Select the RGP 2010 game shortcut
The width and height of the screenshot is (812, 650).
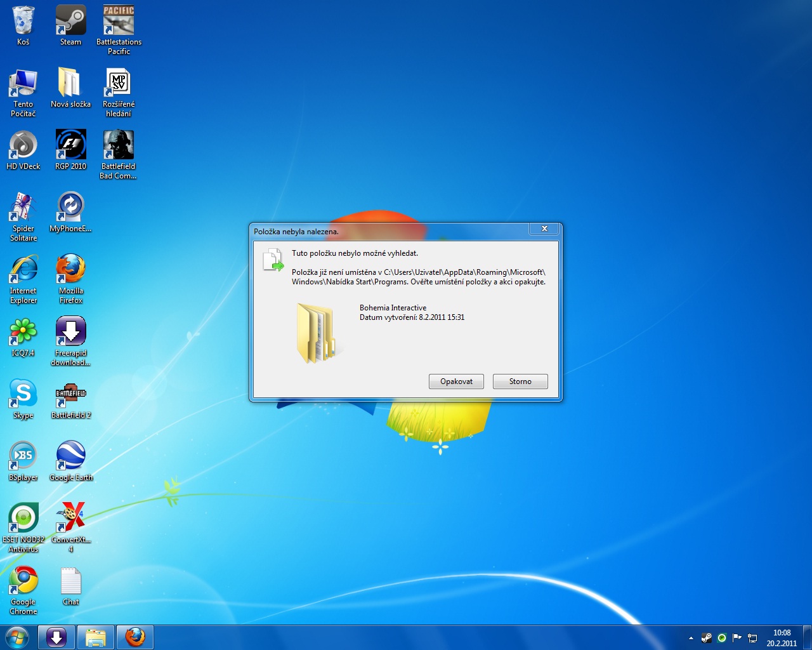click(70, 150)
